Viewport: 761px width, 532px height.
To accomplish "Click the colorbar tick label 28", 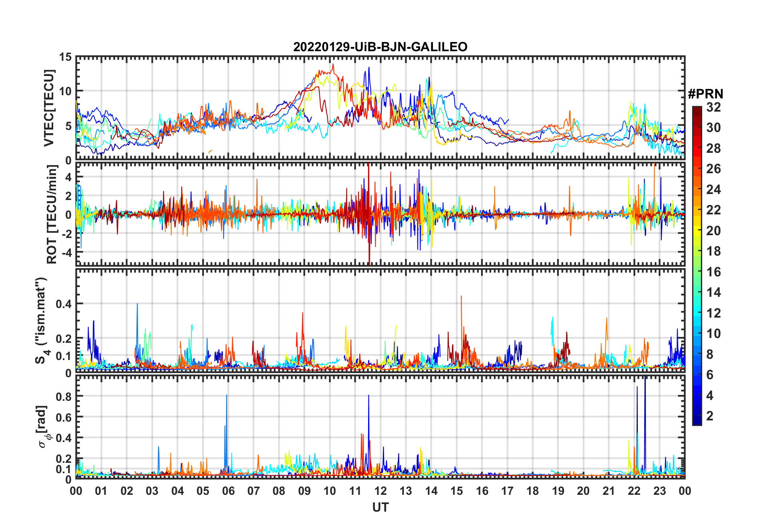I will coord(713,148).
